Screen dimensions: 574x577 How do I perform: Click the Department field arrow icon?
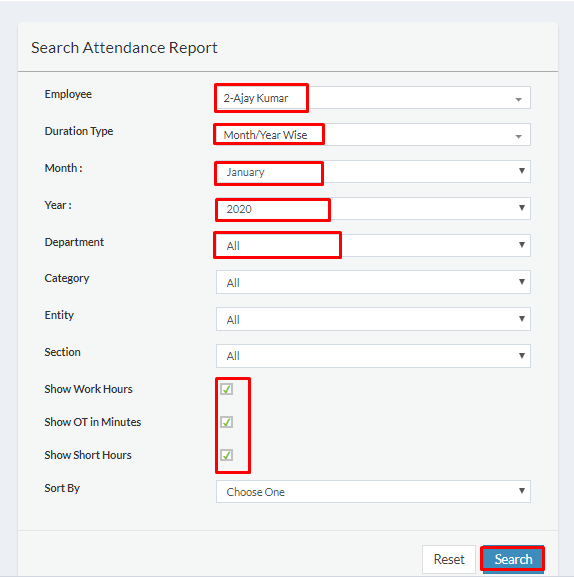point(521,245)
